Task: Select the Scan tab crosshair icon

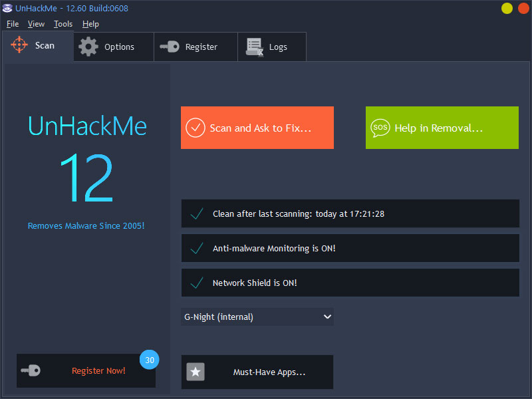Action: [18, 45]
